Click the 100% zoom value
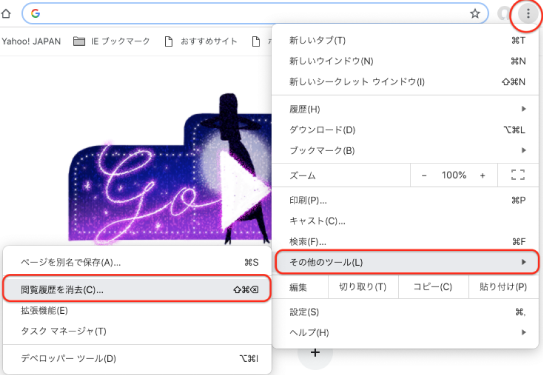Image resolution: width=543 pixels, height=375 pixels. coord(454,175)
